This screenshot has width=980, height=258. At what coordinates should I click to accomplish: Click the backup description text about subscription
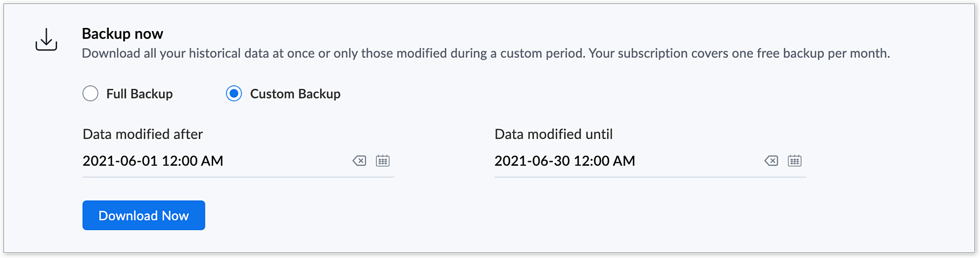click(x=485, y=53)
